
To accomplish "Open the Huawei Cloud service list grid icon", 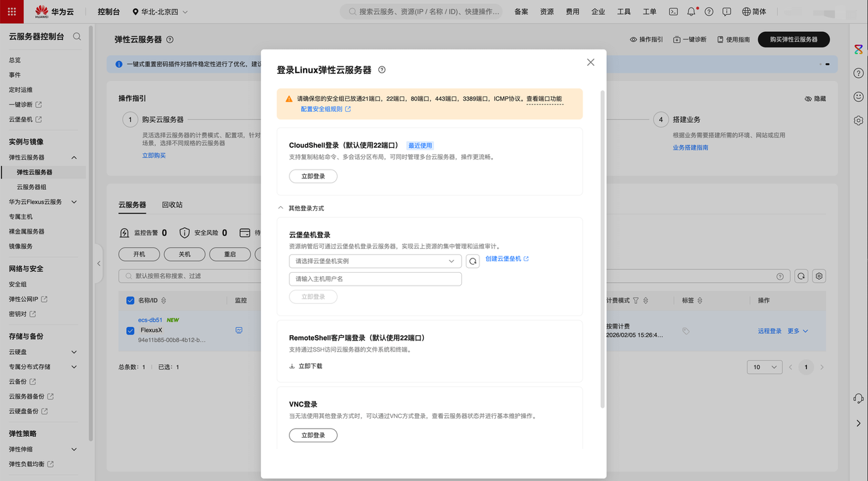I will pos(12,12).
